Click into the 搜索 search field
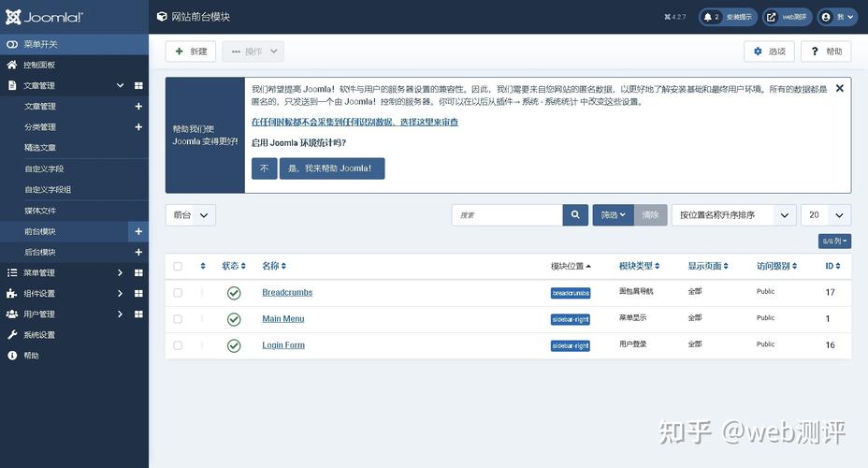 click(x=507, y=215)
